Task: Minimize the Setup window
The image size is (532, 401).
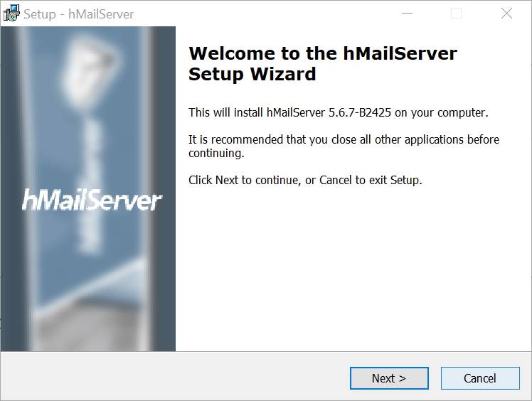Action: (x=407, y=14)
